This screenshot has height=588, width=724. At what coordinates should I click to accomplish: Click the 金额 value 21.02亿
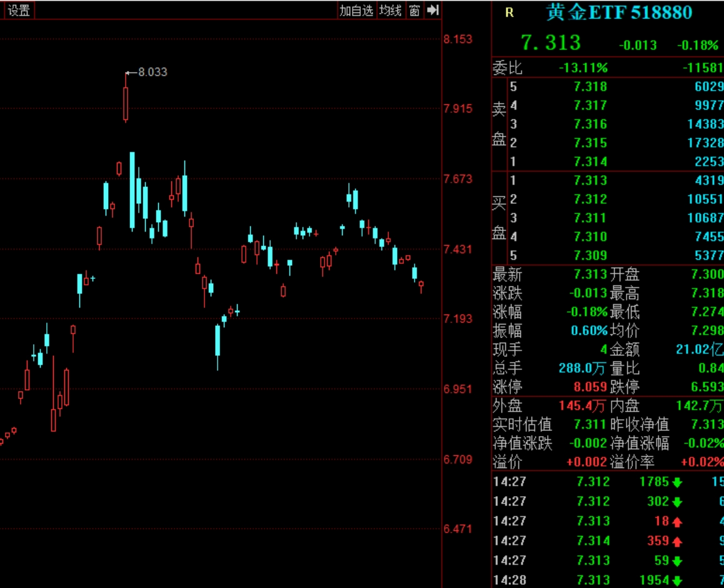pos(700,349)
